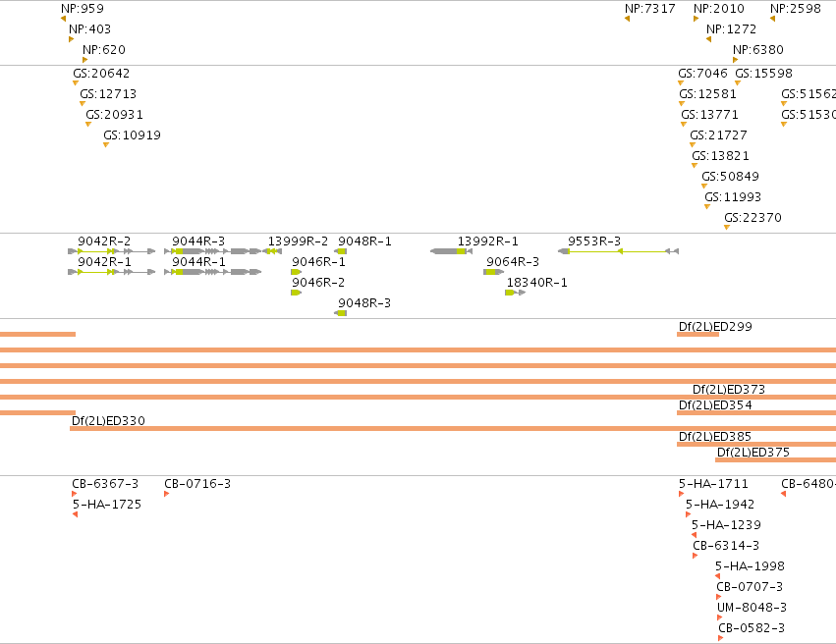Click the 5-HA-1998 marker triangle

tap(718, 576)
